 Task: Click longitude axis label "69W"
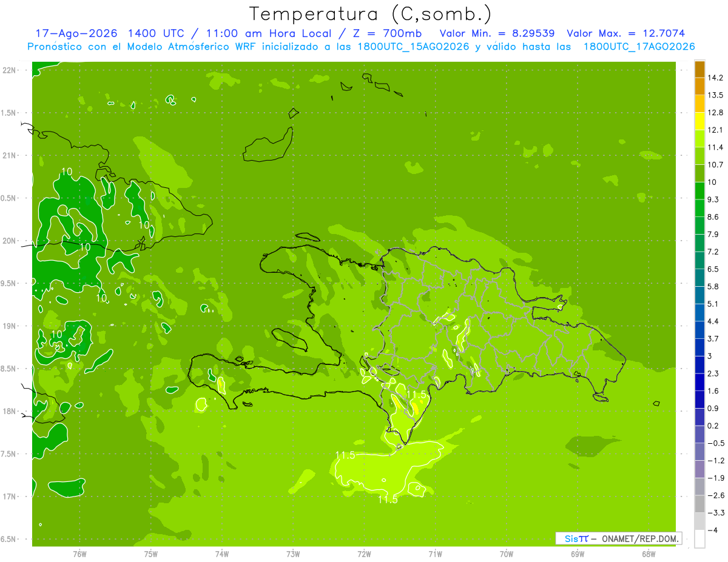(578, 554)
